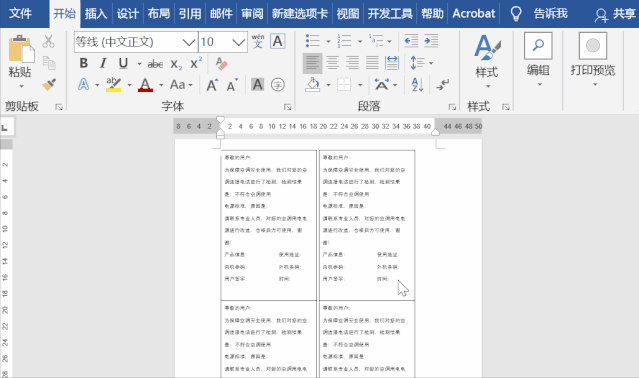The width and height of the screenshot is (639, 378).
Task: Apply yellow text highlight color
Action: pos(113,85)
